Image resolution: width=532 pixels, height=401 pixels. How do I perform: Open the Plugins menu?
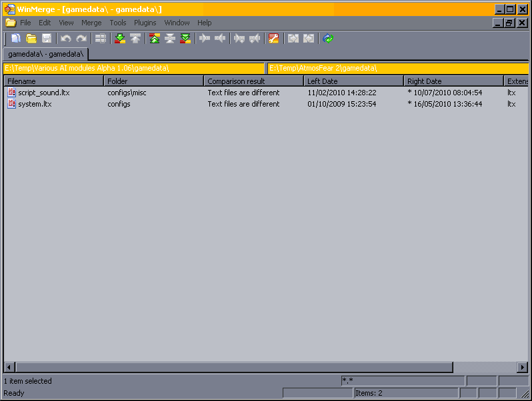145,23
